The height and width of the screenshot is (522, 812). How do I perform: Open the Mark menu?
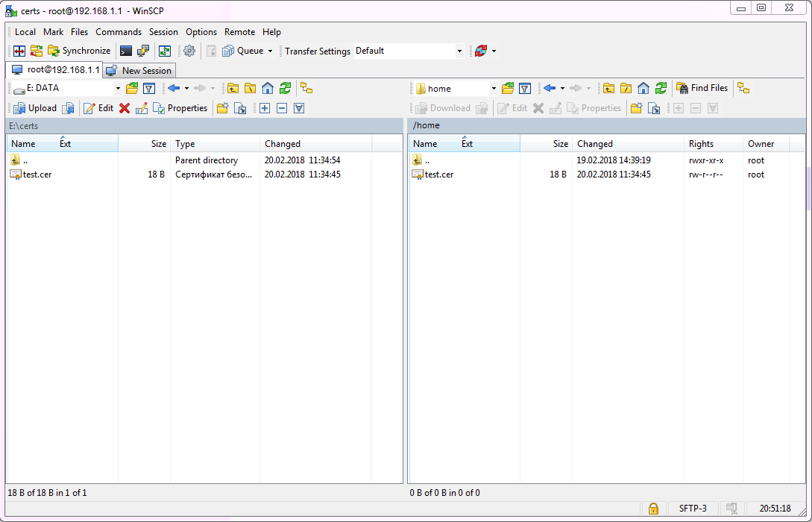tap(54, 32)
